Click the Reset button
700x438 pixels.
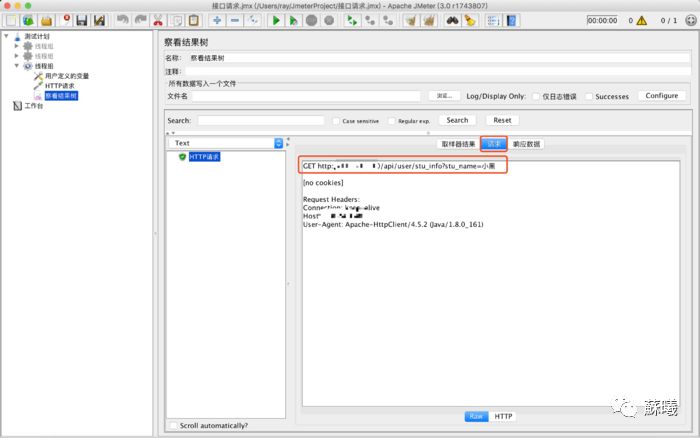click(502, 120)
